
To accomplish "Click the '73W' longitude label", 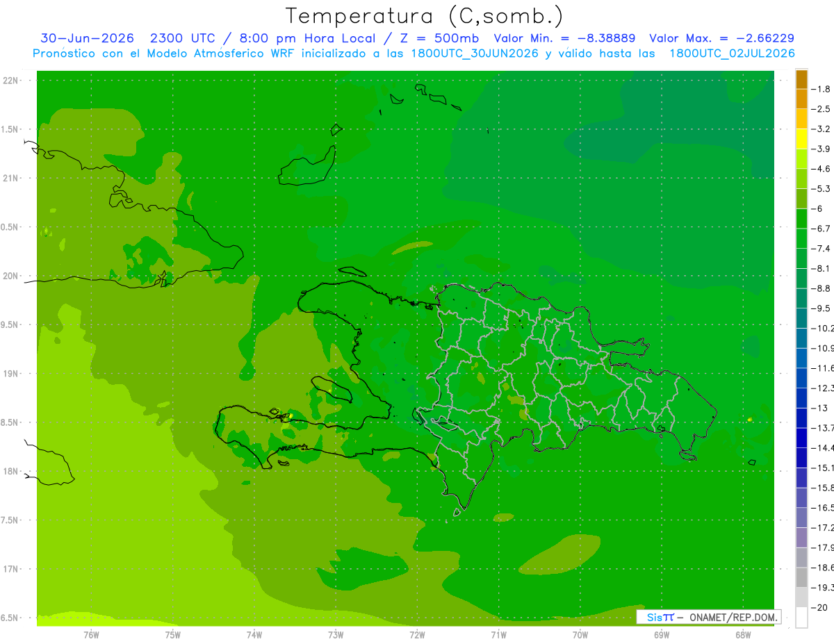I will pos(336,634).
